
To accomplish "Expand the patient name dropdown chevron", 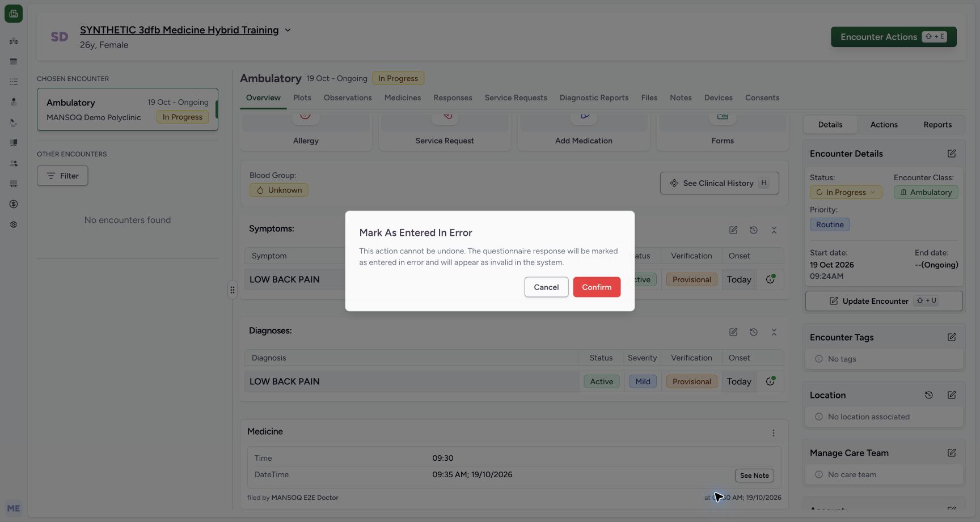I will [x=288, y=30].
